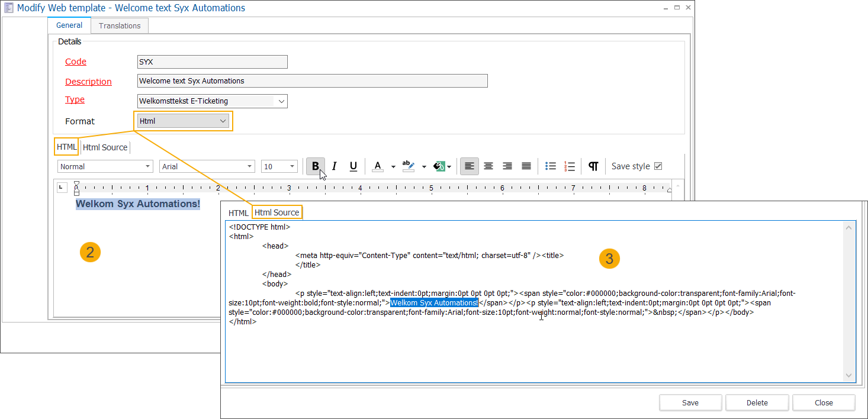Apply underline formatting

pos(353,166)
